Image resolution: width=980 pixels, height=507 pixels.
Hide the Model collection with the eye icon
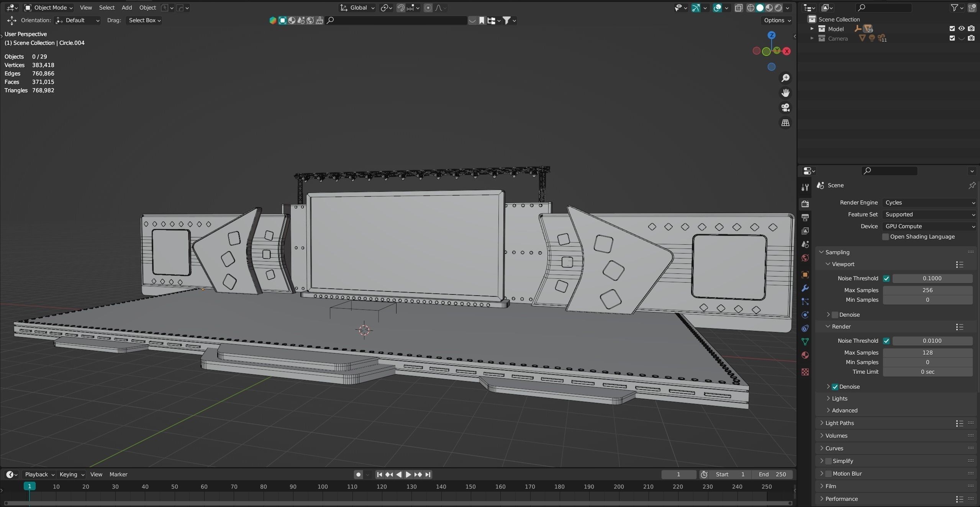[x=961, y=29]
